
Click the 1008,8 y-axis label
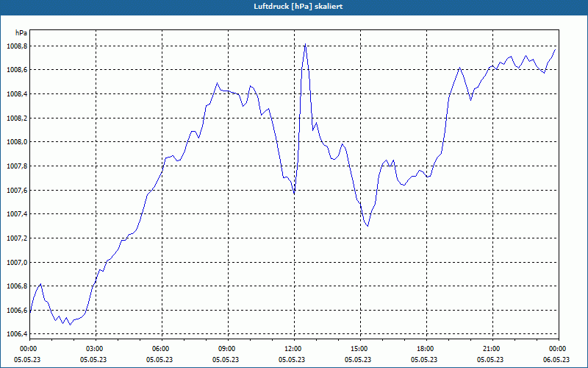(x=17, y=46)
